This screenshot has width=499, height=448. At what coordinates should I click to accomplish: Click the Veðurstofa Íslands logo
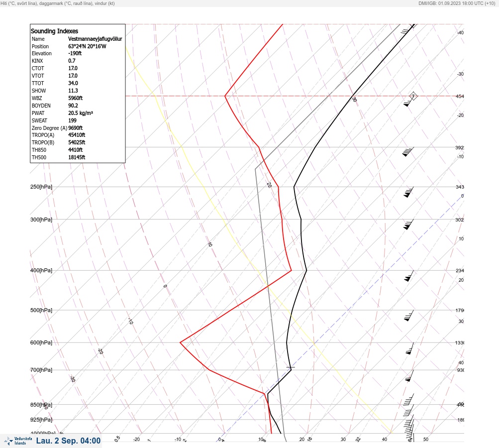click(18, 441)
